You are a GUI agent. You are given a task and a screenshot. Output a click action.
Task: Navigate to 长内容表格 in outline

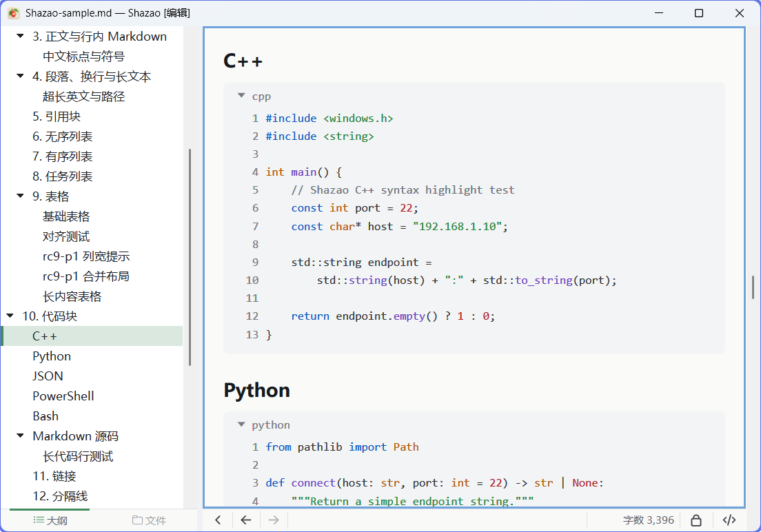point(72,296)
